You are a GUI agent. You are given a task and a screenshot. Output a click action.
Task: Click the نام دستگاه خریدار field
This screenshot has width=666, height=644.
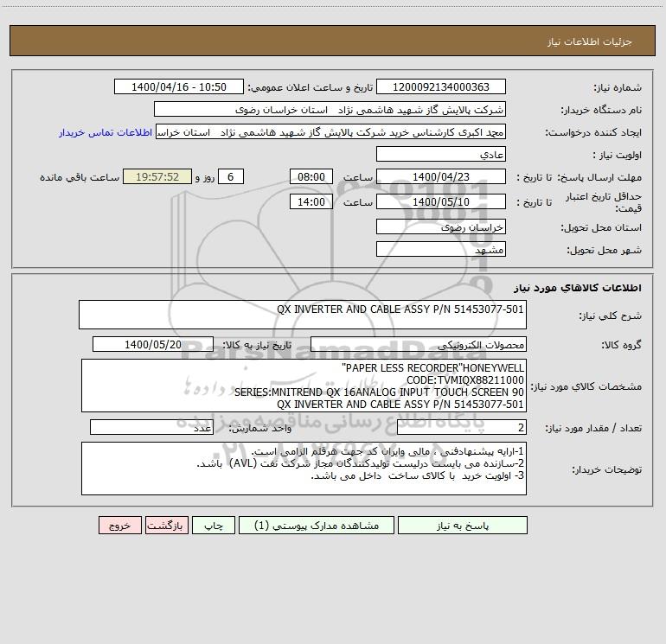click(330, 109)
